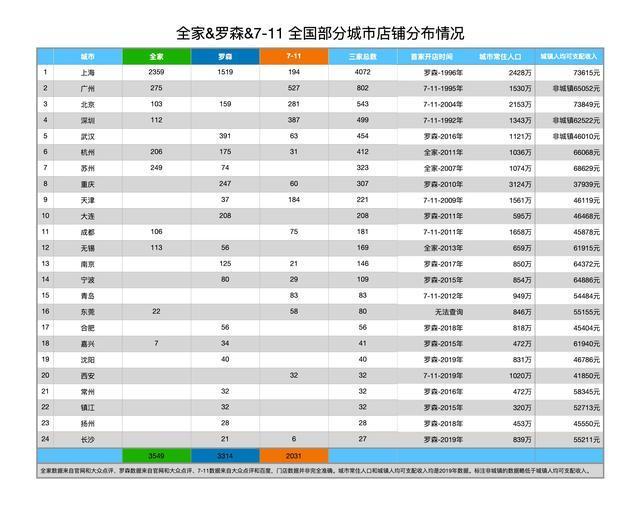This screenshot has height=510, width=640.
Task: Click the 73849元 income cell
Action: coord(569,104)
